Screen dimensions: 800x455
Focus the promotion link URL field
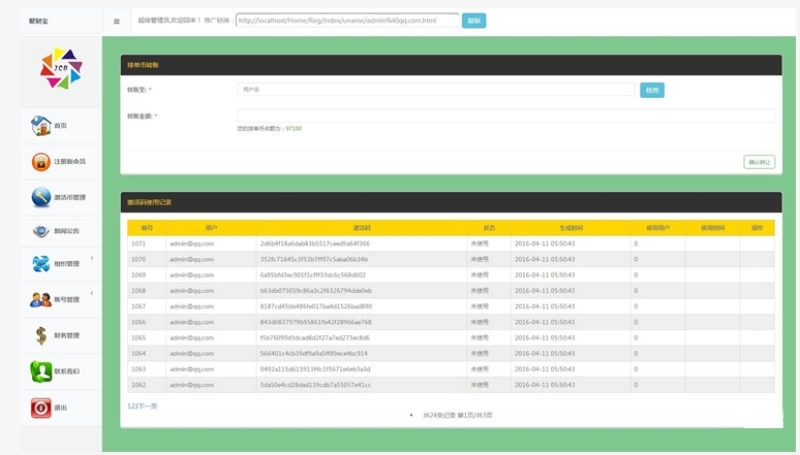tap(347, 20)
